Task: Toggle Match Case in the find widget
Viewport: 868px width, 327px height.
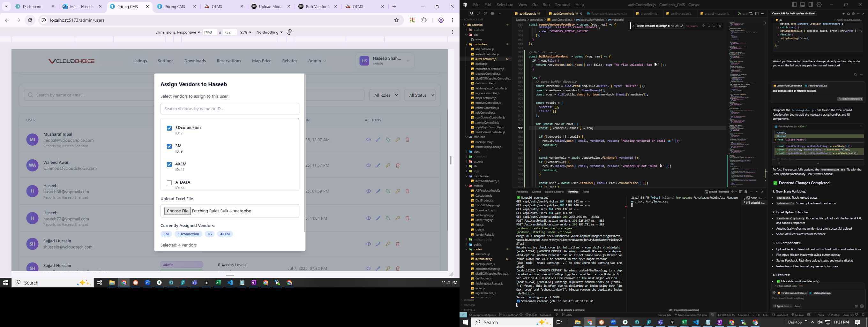Action: click(672, 26)
